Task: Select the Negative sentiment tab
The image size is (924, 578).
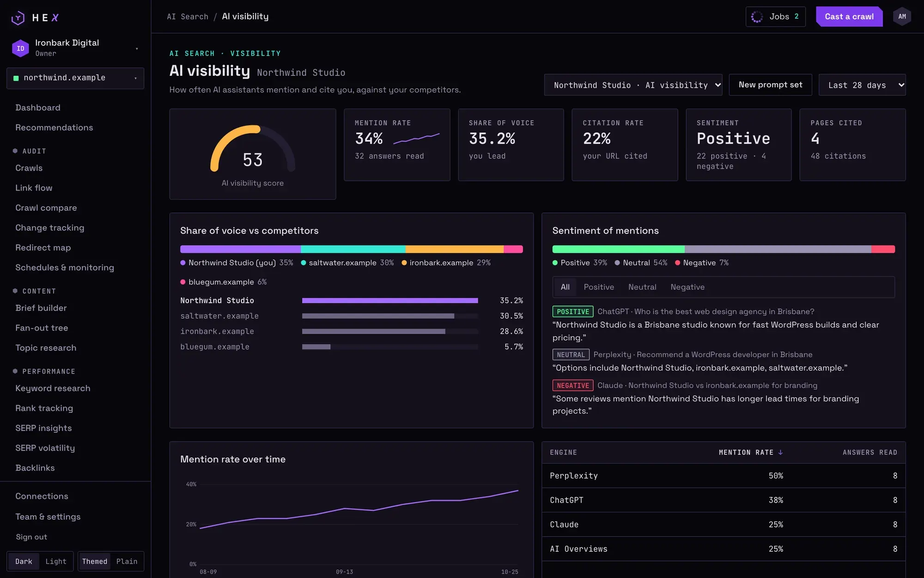Action: pos(687,287)
